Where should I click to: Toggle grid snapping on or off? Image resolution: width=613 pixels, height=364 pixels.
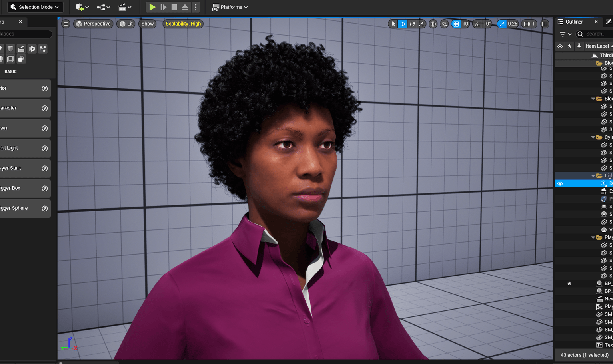click(455, 24)
